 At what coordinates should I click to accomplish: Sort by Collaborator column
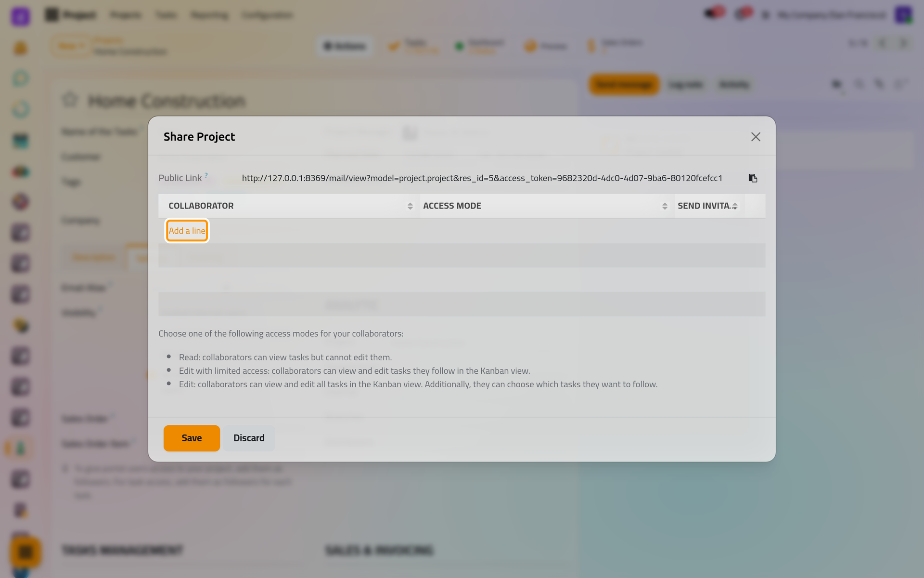[289, 206]
